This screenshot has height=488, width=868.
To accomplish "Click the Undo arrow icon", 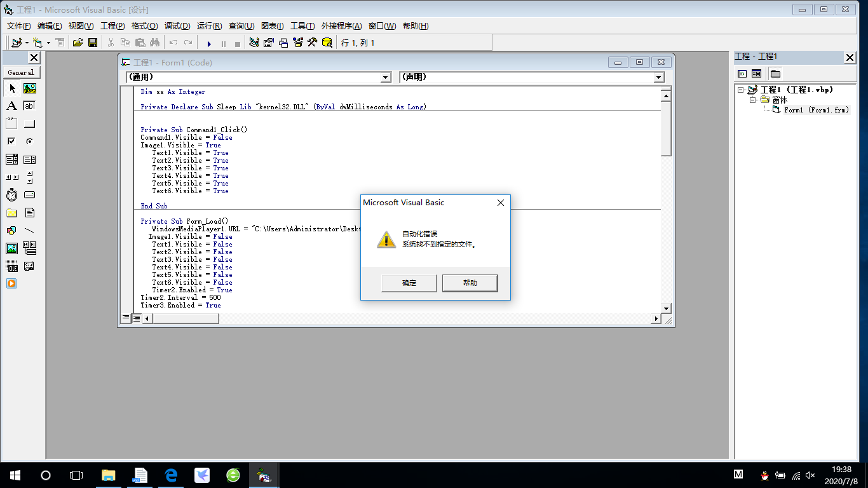I will coord(173,43).
